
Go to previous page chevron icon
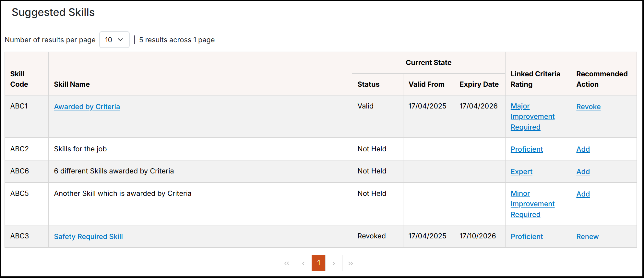point(303,263)
